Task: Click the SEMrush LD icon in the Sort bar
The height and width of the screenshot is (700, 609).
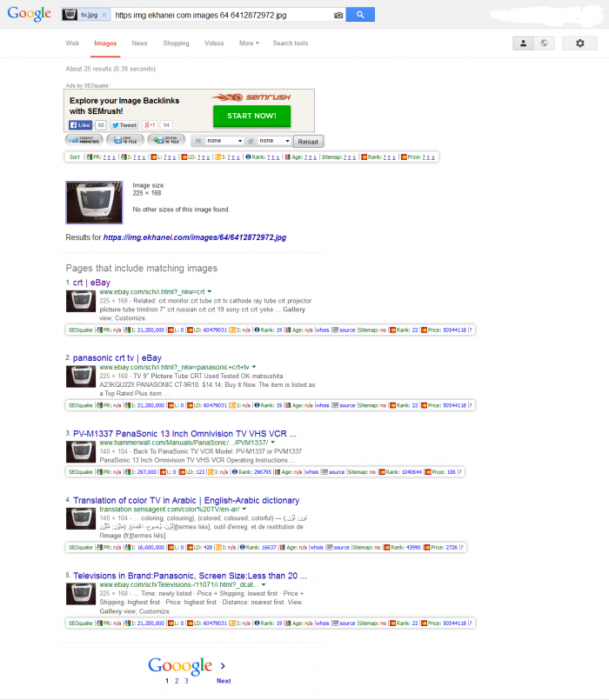Action: [184, 157]
